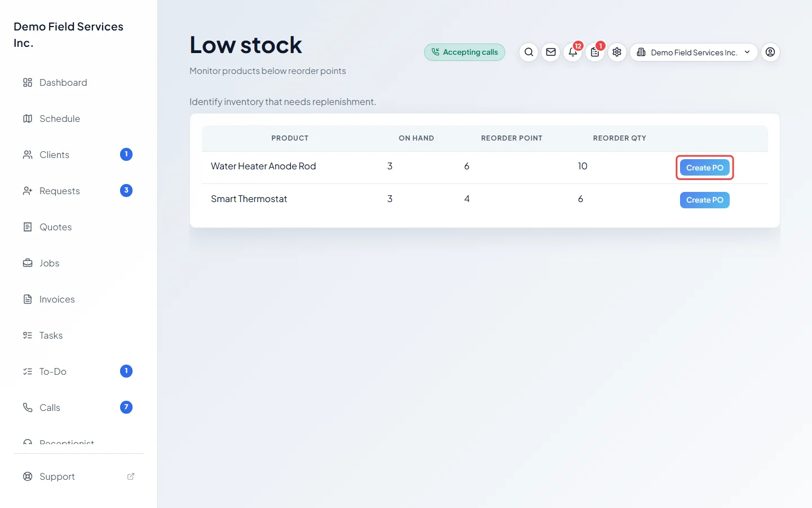Click the external link icon beside Support
The height and width of the screenshot is (508, 812).
tap(131, 476)
